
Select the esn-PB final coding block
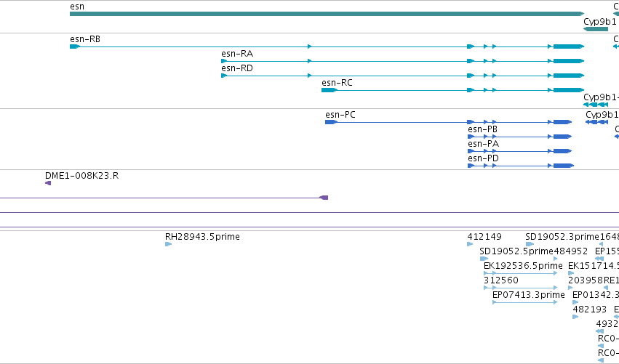(562, 137)
